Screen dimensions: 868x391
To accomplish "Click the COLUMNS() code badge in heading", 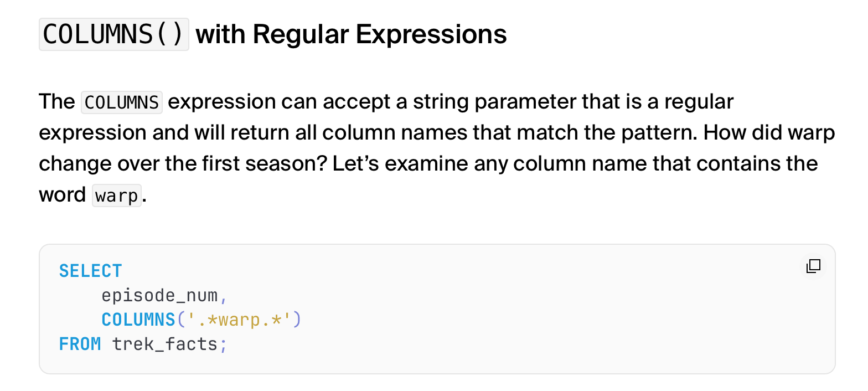I will [114, 34].
